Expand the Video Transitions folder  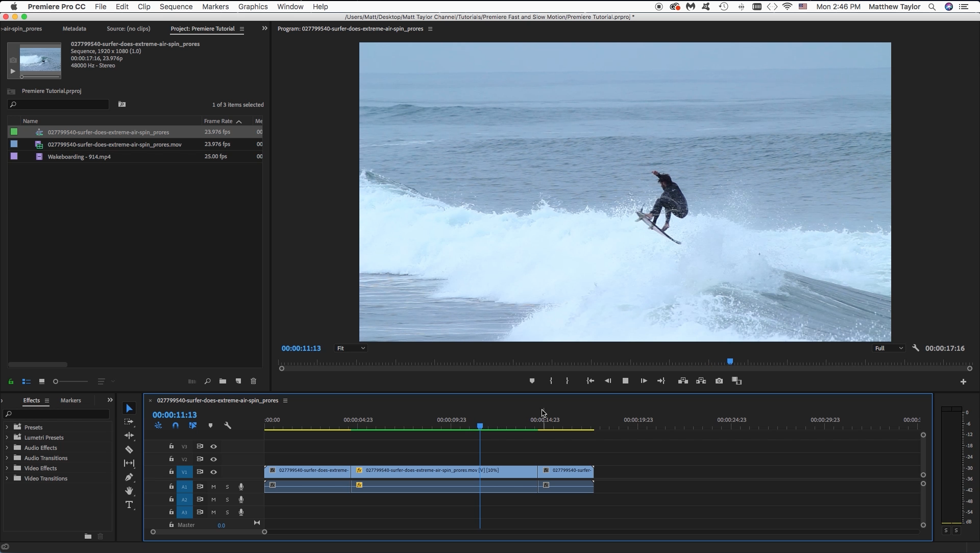(x=7, y=478)
